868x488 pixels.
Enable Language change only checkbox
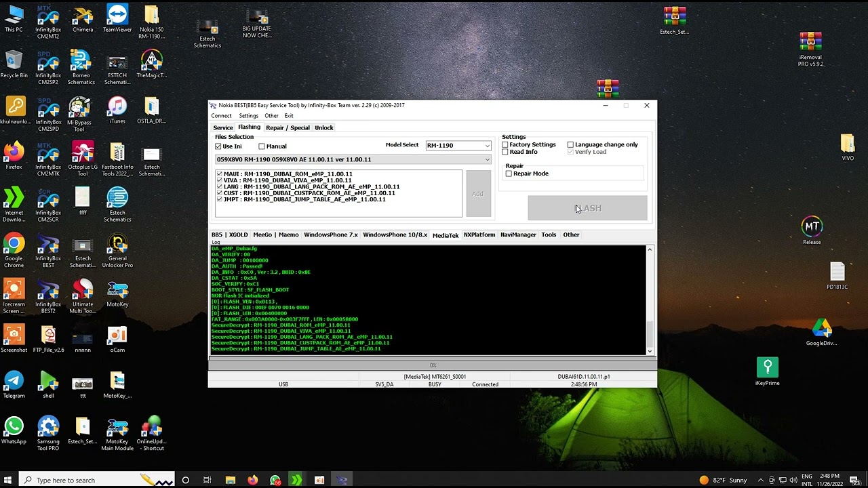click(570, 144)
